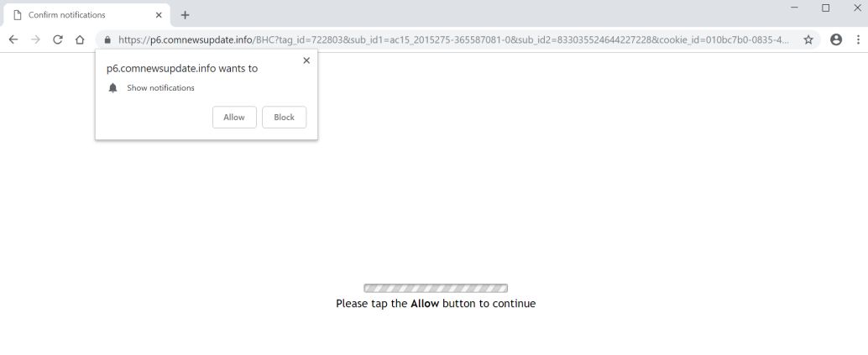Click the striped loading progress bar
The image size is (868, 355).
pyautogui.click(x=436, y=288)
